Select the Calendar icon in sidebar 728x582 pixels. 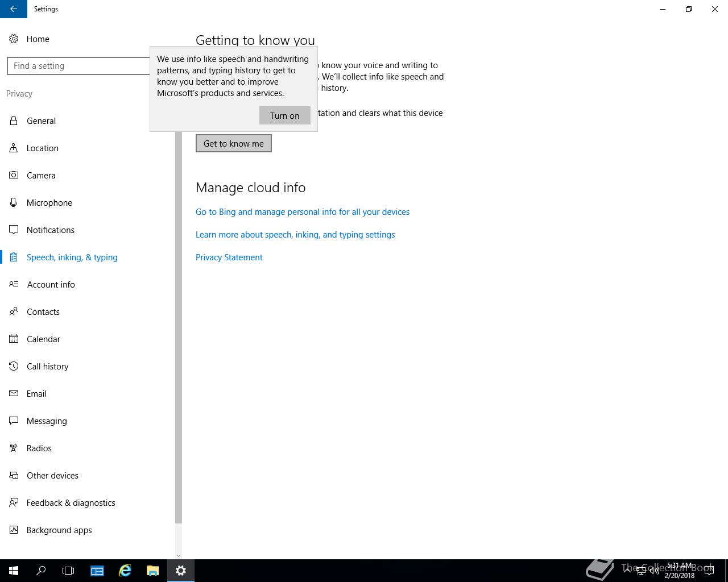[x=14, y=339]
